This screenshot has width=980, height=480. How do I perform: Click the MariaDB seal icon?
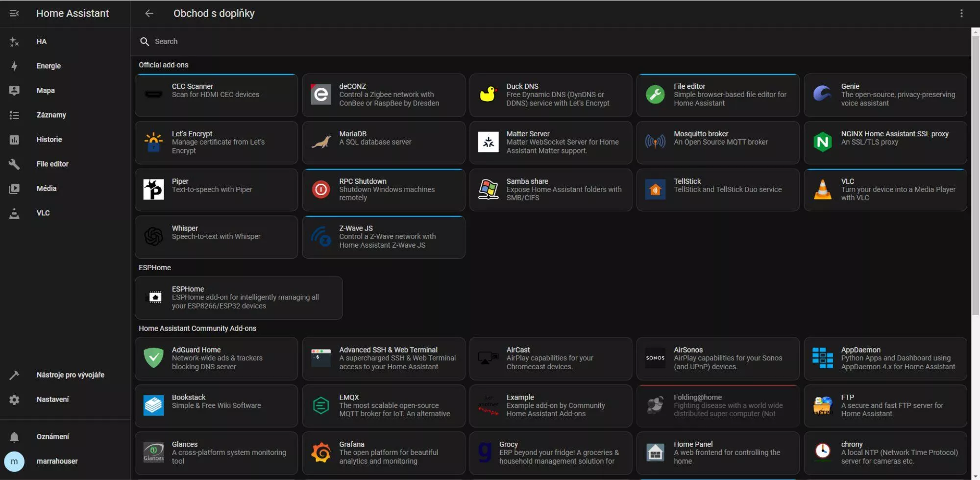pos(321,142)
